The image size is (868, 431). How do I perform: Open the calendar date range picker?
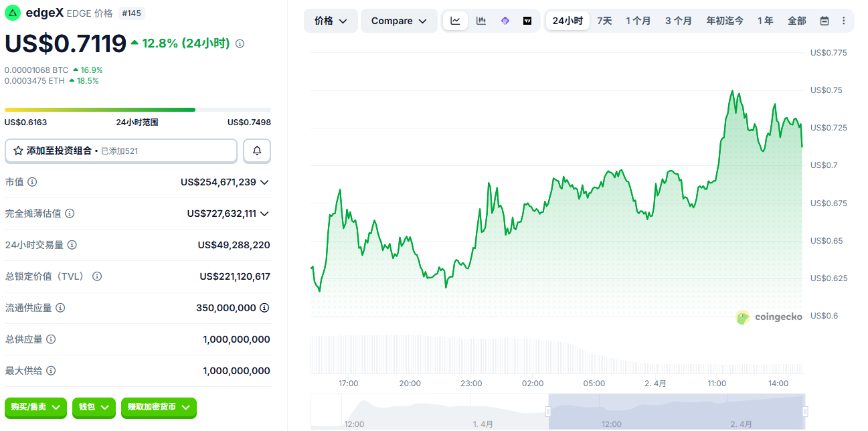[824, 21]
